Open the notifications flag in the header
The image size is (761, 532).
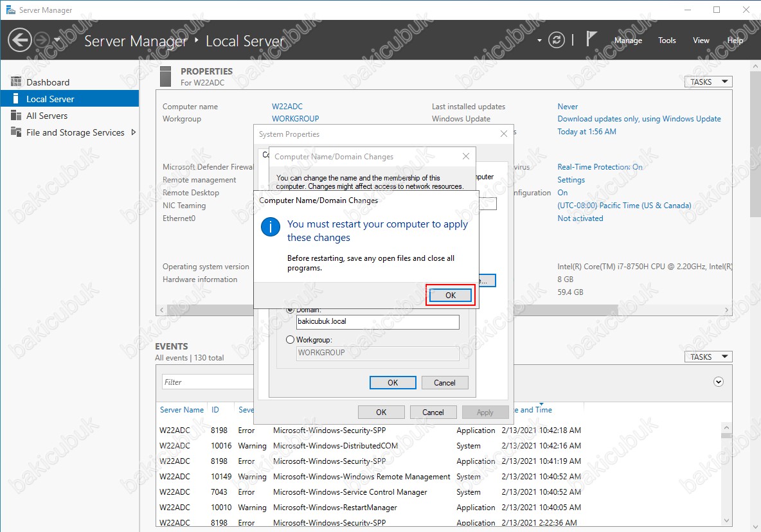pyautogui.click(x=591, y=39)
